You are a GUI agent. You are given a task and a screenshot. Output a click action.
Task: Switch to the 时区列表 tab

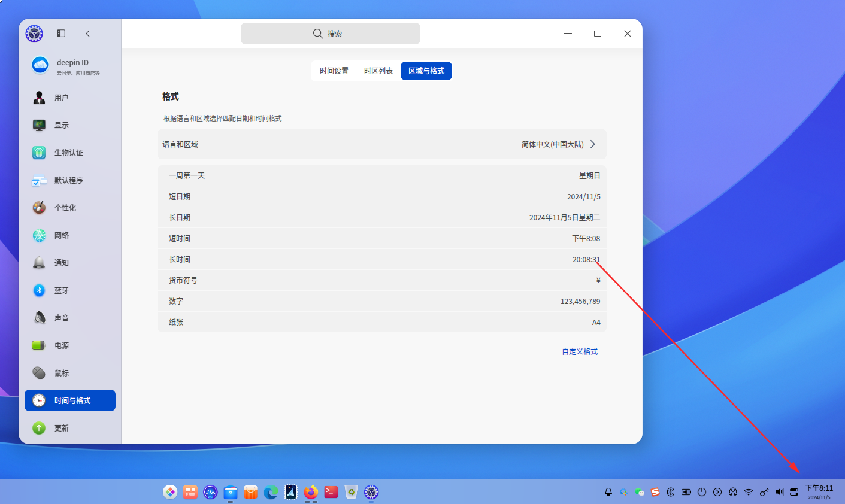(378, 71)
